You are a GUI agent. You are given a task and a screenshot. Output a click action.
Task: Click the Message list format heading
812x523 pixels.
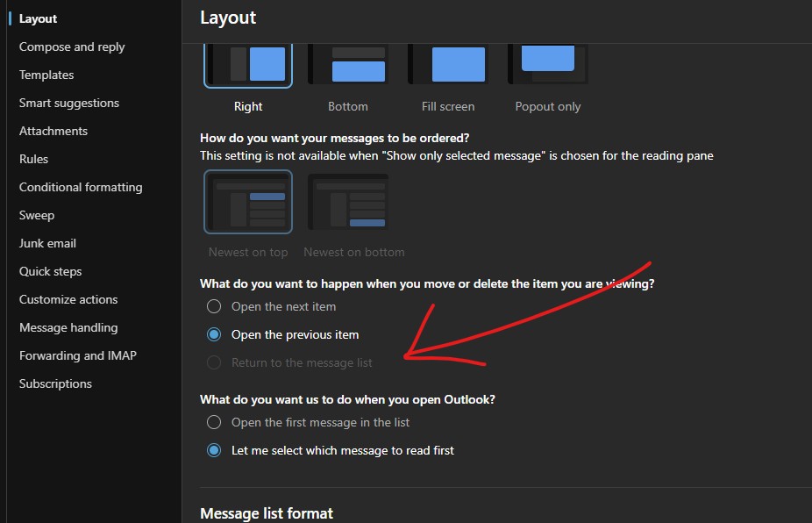pos(267,513)
